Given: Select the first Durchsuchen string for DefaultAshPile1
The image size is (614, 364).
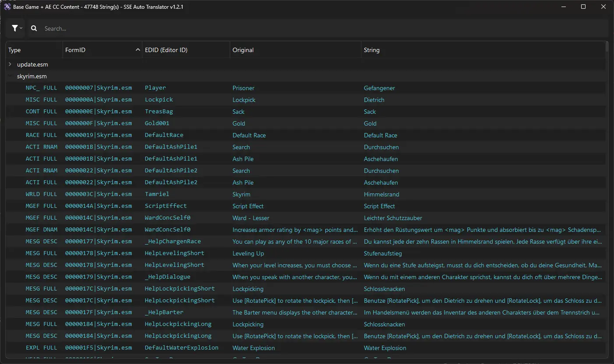Looking at the screenshot, I should (x=381, y=147).
